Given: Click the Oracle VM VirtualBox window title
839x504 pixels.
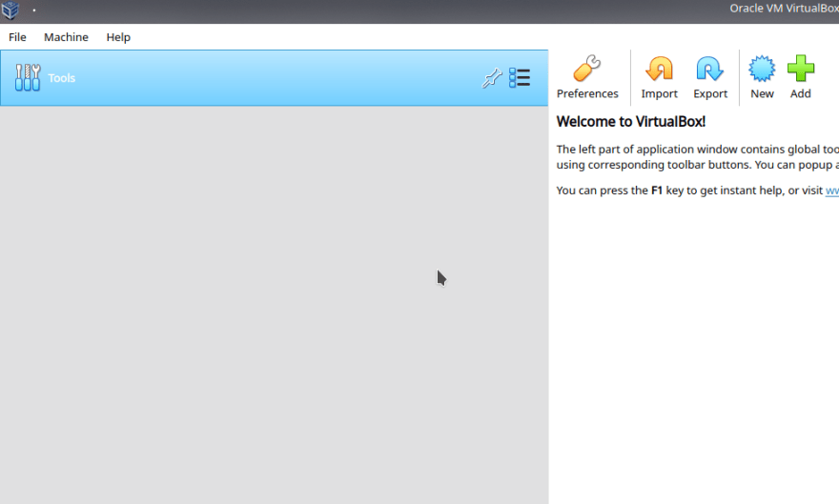Looking at the screenshot, I should click(784, 9).
